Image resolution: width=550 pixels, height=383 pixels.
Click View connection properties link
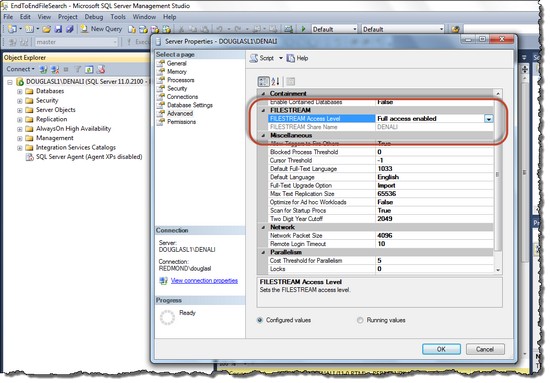(x=204, y=281)
